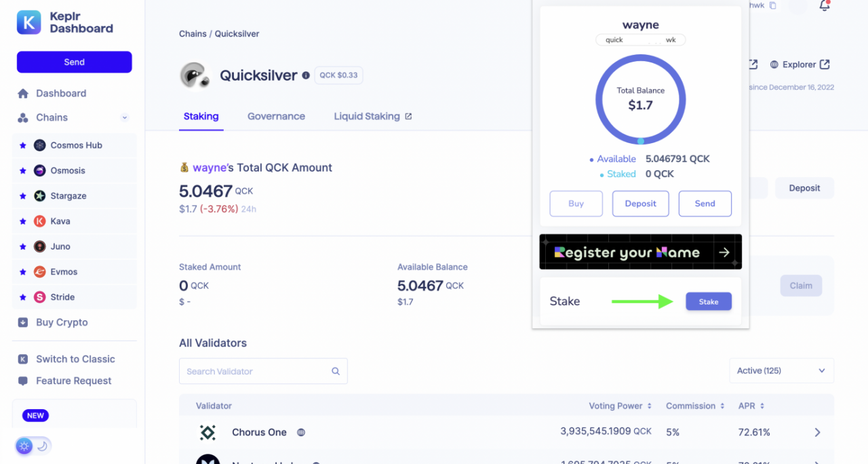Viewport: 868px width, 464px height.
Task: Click the Quicksilver info icon
Action: [306, 75]
